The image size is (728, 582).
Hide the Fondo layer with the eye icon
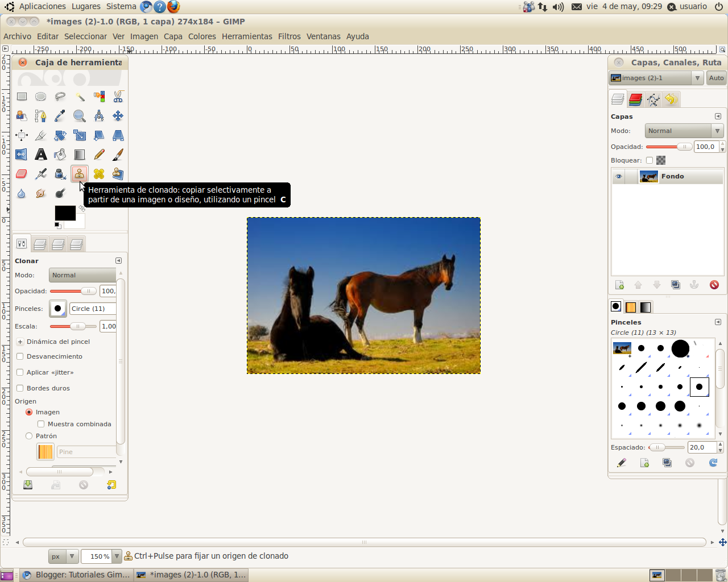pos(619,177)
